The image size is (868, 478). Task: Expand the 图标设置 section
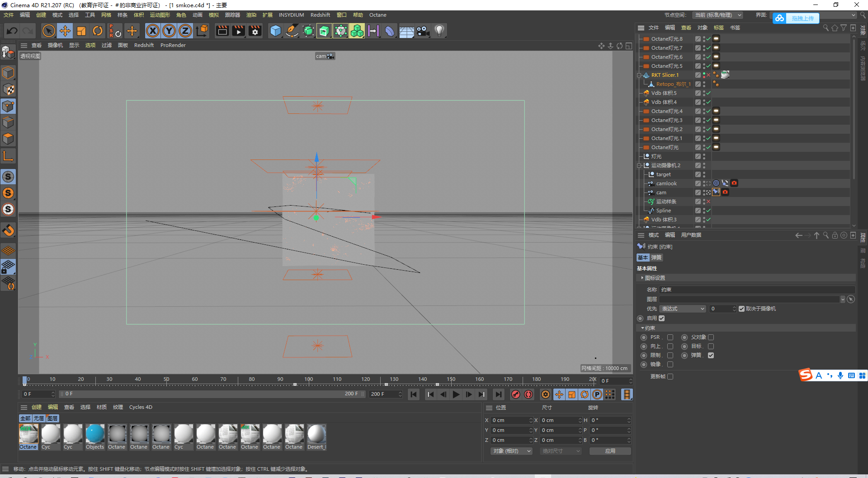642,278
